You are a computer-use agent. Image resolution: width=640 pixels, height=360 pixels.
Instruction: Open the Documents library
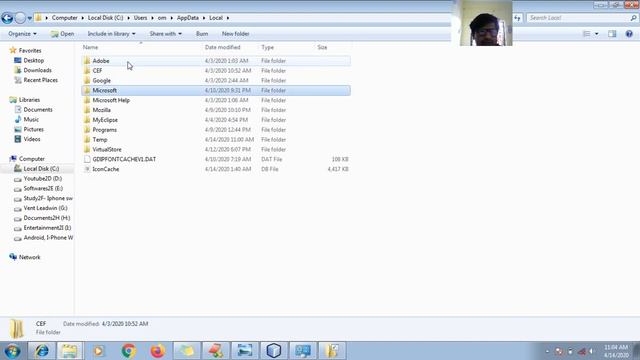coord(38,109)
